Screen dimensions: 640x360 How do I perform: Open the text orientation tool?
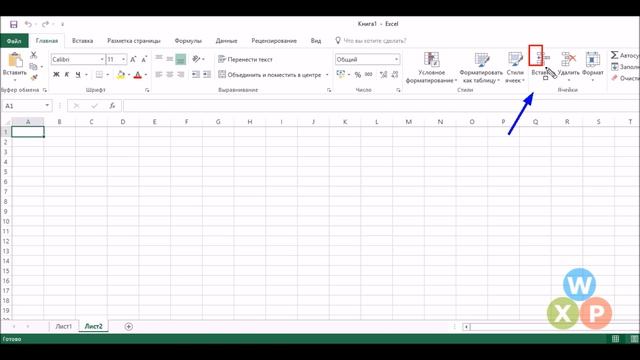(x=197, y=59)
